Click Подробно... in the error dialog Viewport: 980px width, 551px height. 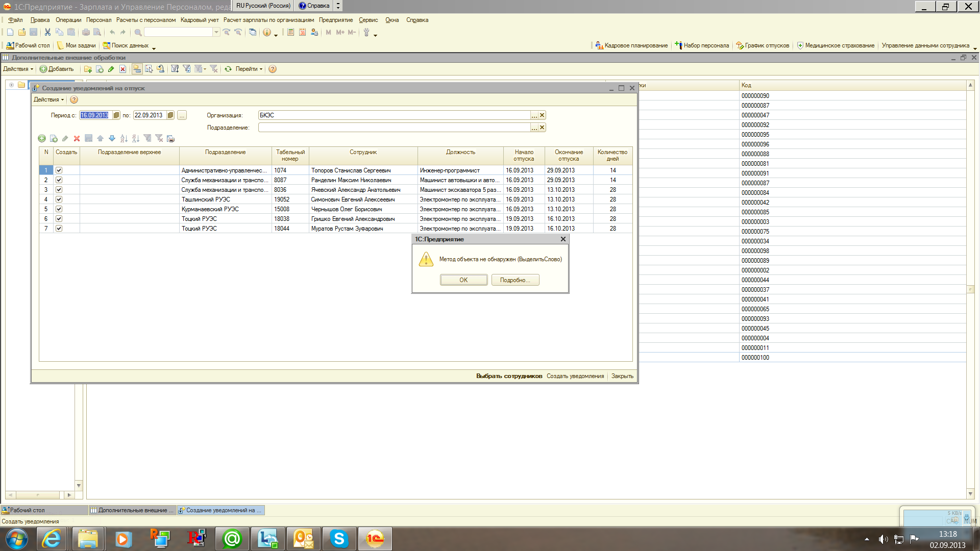click(515, 280)
